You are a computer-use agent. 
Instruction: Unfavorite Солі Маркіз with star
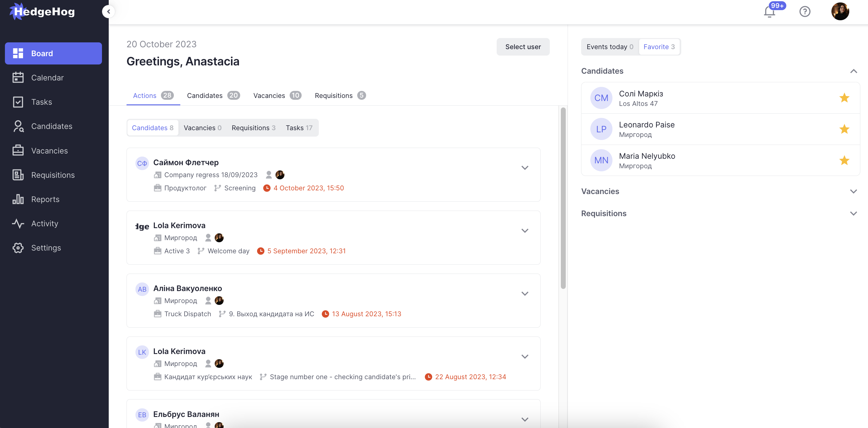tap(844, 98)
